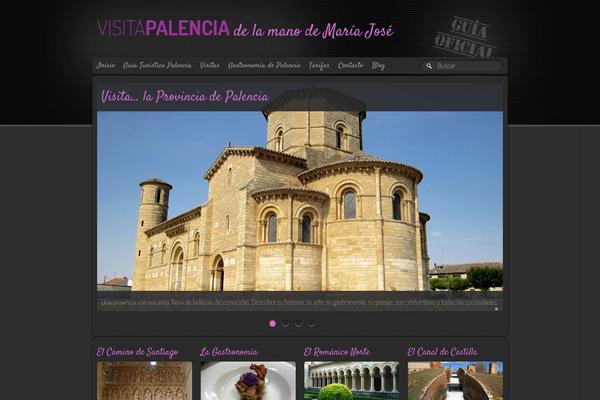
Task: Open the Tarifas page
Action: pos(319,66)
